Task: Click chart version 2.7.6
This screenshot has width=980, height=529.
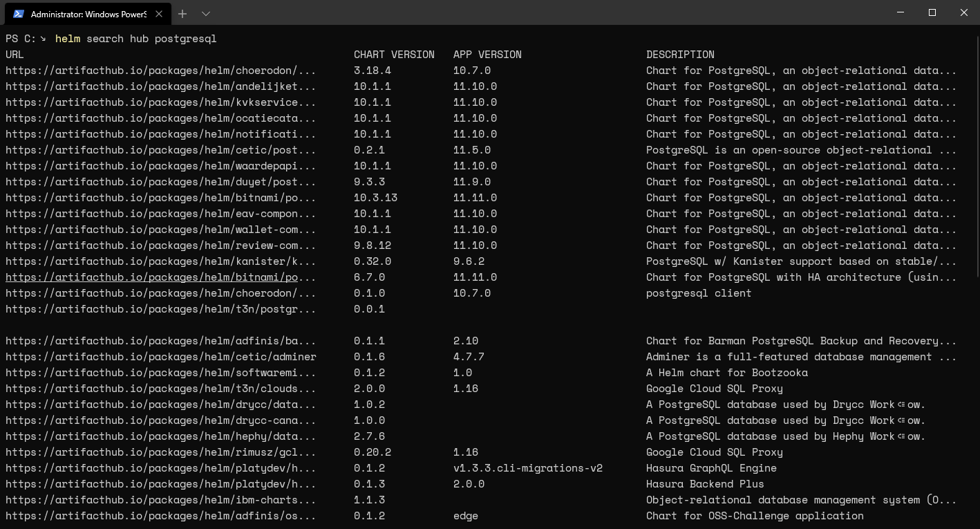Action: pos(369,436)
